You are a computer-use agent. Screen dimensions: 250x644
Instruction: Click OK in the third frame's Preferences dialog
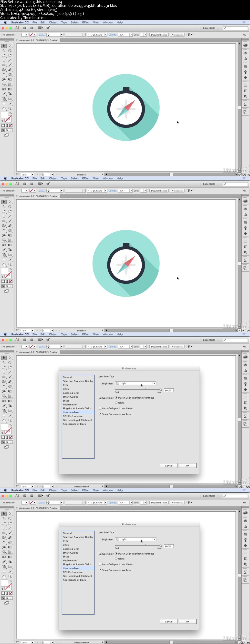tap(188, 465)
